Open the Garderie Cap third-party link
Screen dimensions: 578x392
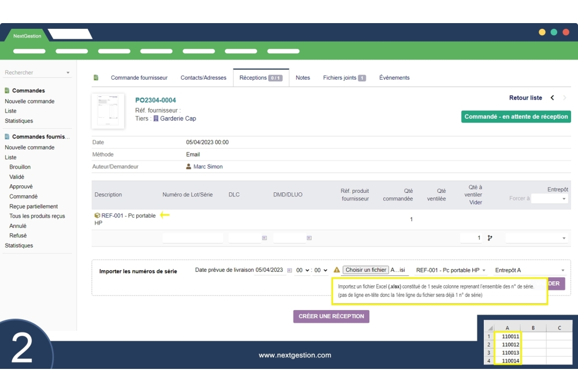click(177, 118)
